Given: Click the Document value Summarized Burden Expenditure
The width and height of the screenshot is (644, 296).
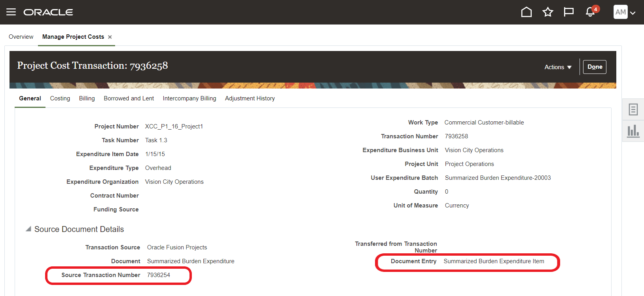Looking at the screenshot, I should pyautogui.click(x=191, y=261).
